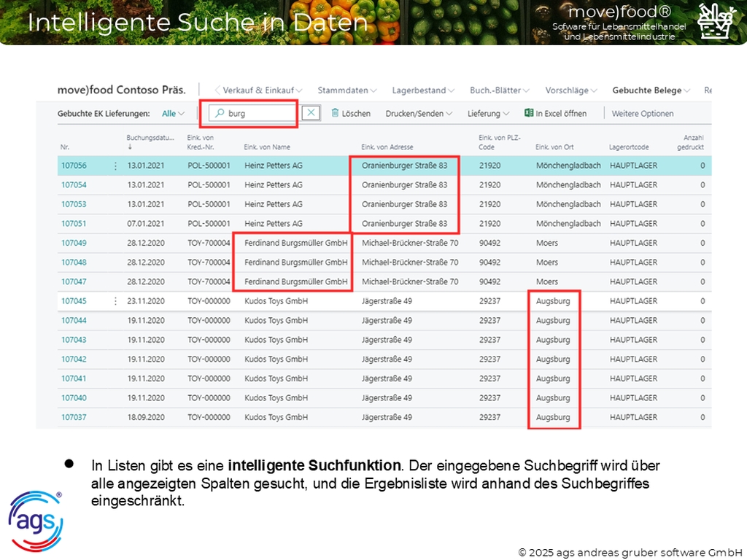Open delivery number 107048
The height and width of the screenshot is (560, 747).
click(74, 262)
